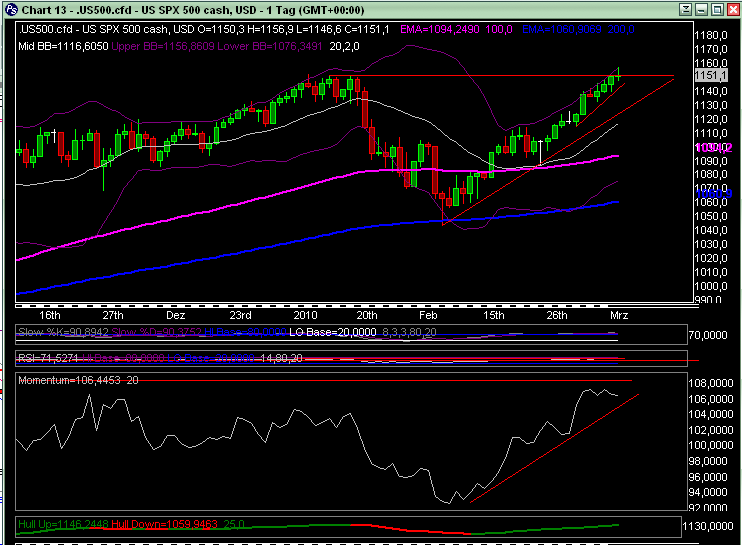The width and height of the screenshot is (742, 545).
Task: Click the latest green candlestick near 1151
Action: click(618, 74)
